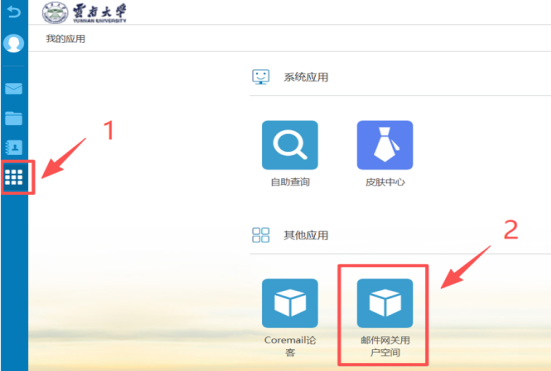Click the back arrow icon in the sidebar

point(14,12)
